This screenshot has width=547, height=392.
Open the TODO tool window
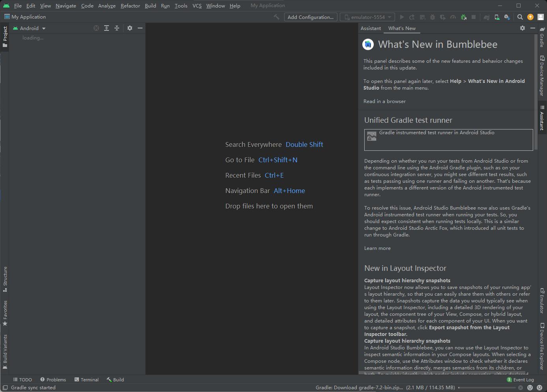click(22, 379)
